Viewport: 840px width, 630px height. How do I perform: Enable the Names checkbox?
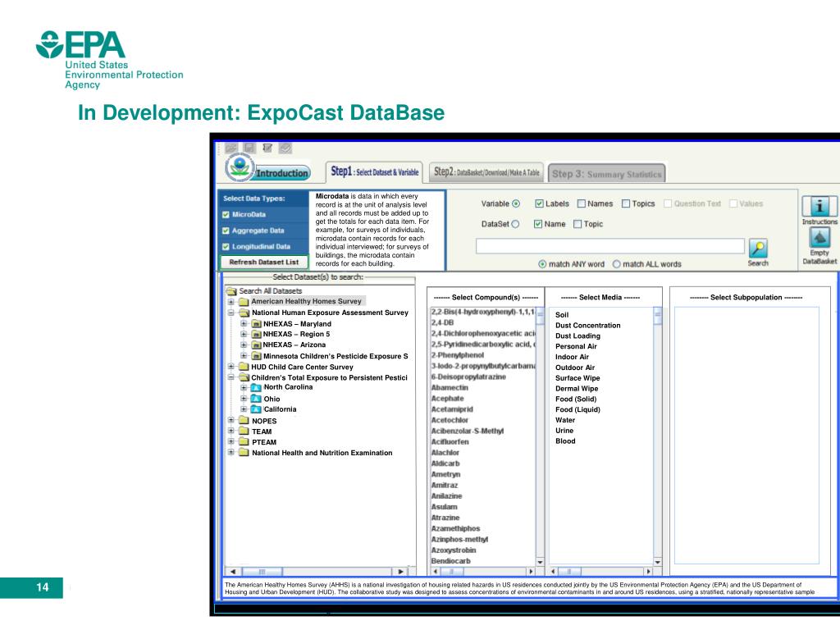point(582,203)
